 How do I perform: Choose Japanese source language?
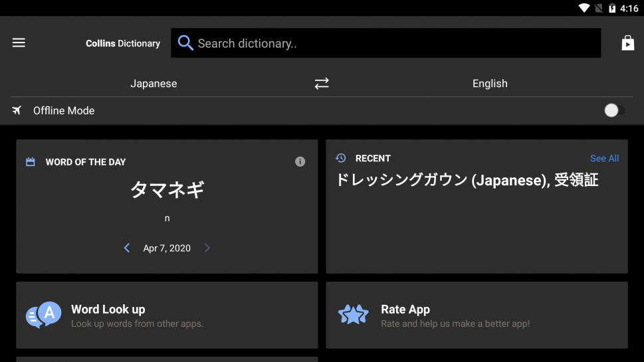pyautogui.click(x=154, y=83)
